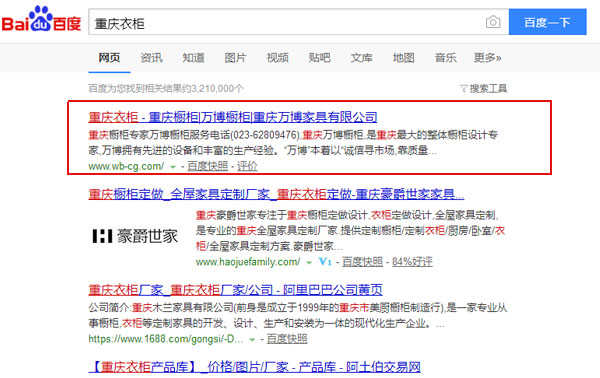This screenshot has height=378, width=600.
Task: Switch to the 地图 tab
Action: pos(404,58)
